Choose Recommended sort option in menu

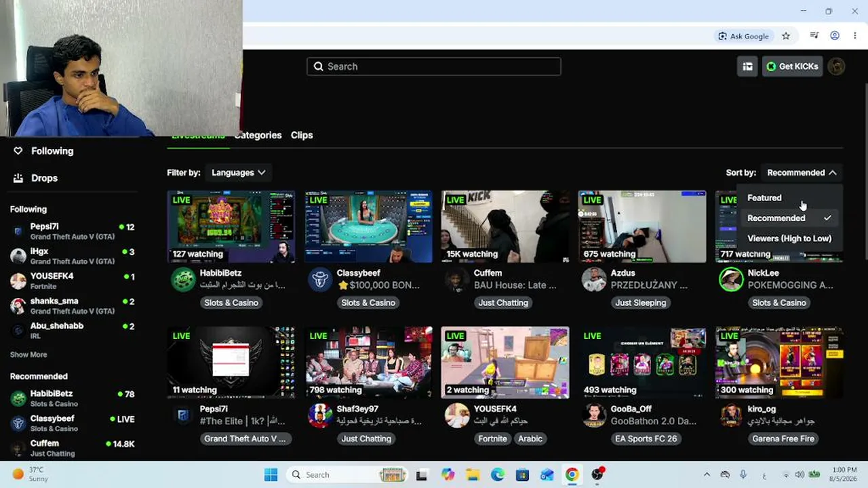pos(789,218)
